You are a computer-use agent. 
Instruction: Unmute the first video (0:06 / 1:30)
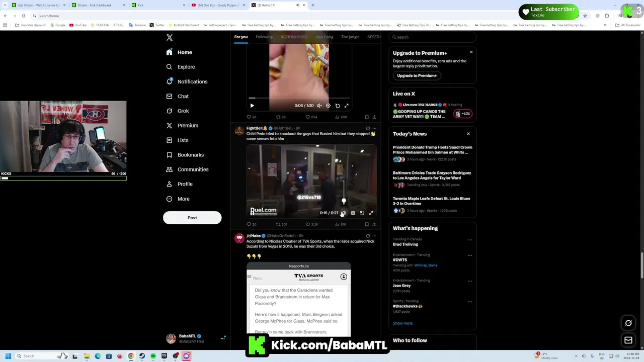coord(319,106)
